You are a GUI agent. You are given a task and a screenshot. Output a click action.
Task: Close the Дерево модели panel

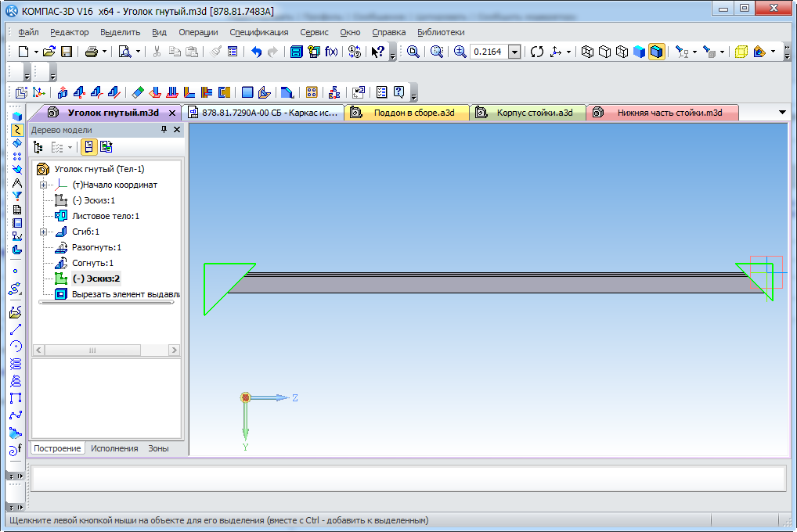[x=176, y=130]
